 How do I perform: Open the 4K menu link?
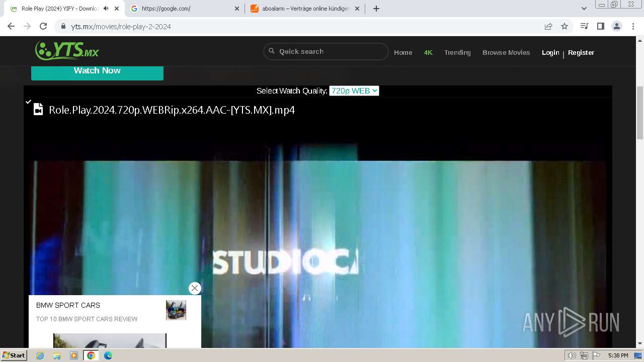click(x=428, y=52)
